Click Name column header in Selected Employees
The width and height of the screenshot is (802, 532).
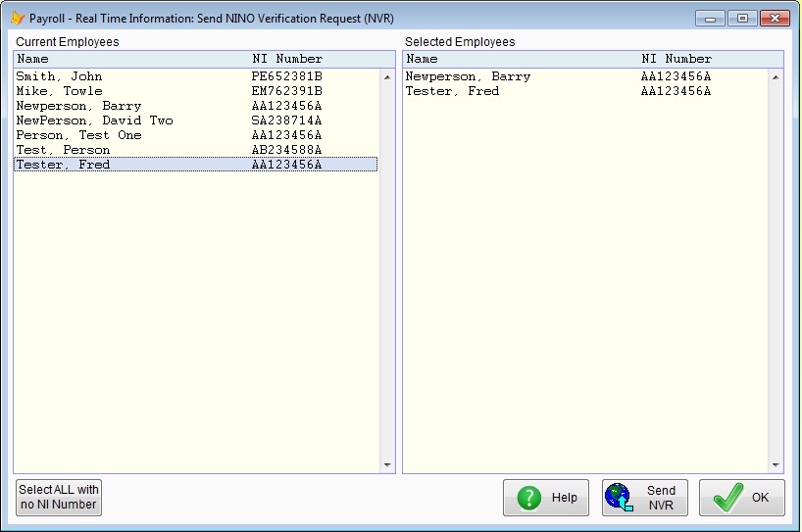(422, 59)
